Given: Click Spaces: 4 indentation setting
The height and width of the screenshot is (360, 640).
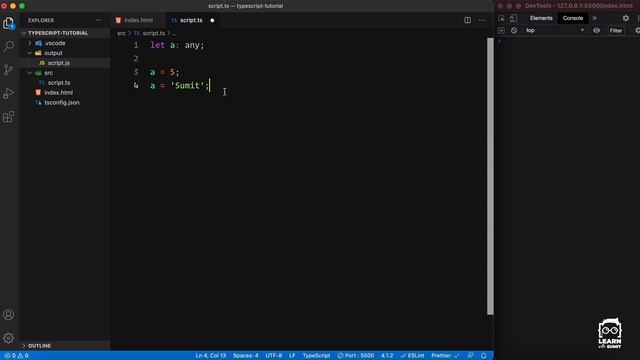Looking at the screenshot, I should (245, 356).
